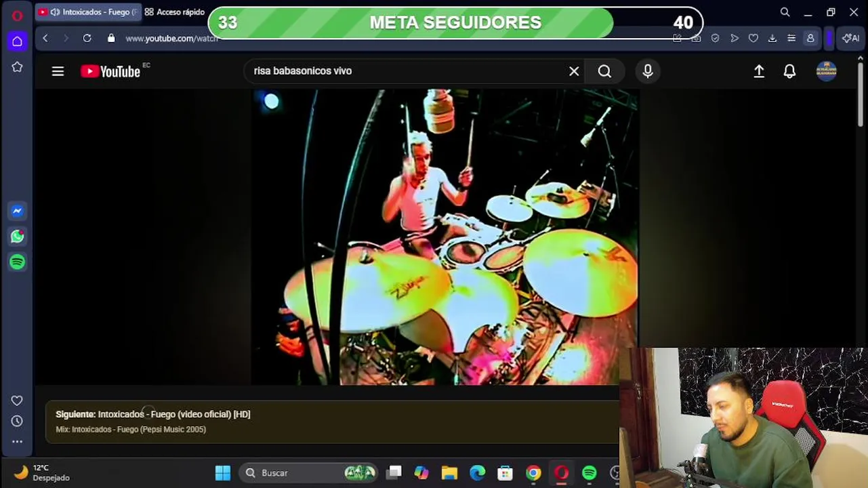Switch to Acceso rápido tab
Screen dimensions: 868x488
[175, 12]
